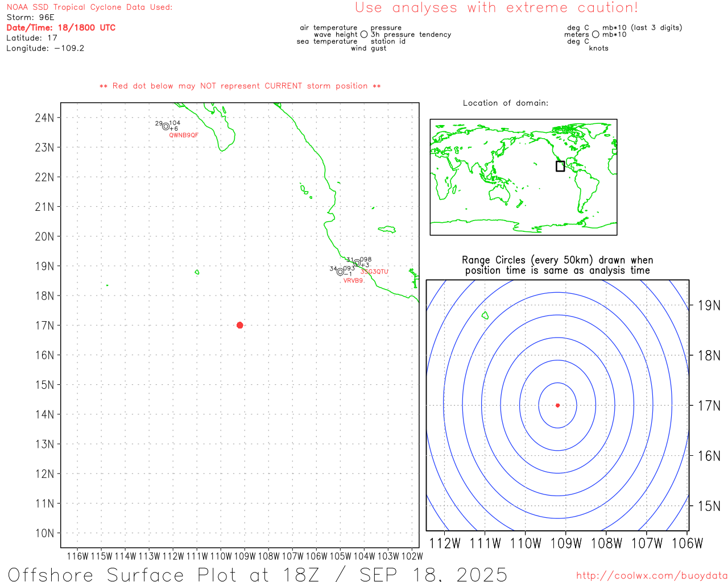Screen dimensions: 728x582
Task: Click the legend circle beside 'wave height'
Action: click(x=364, y=34)
